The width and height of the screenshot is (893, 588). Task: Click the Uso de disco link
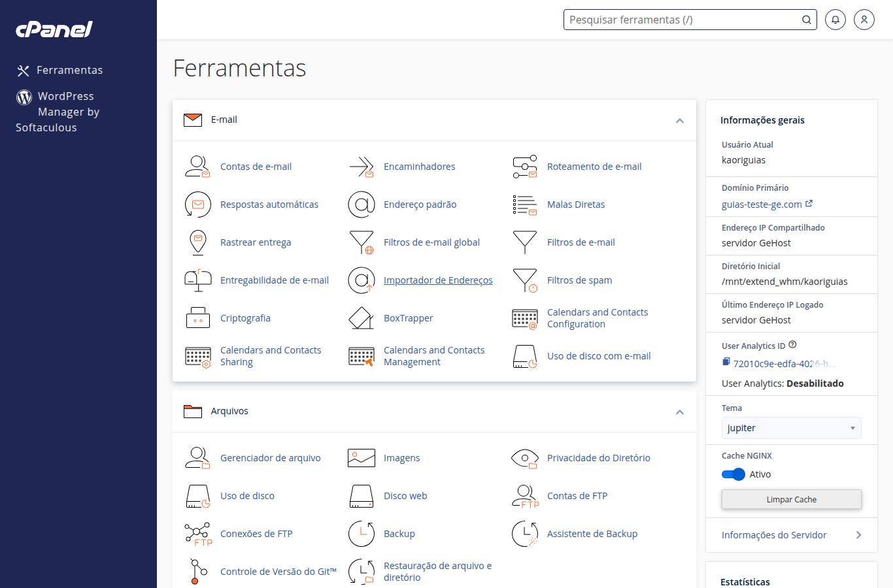pos(247,496)
